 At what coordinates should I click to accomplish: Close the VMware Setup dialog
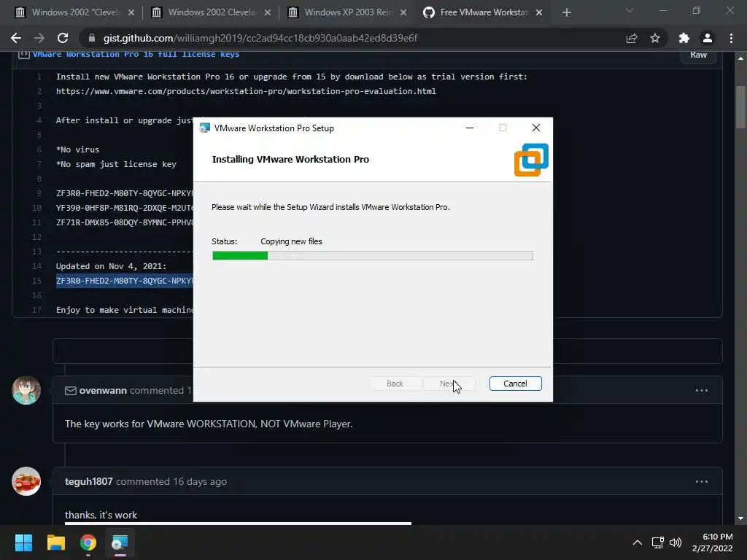click(x=536, y=128)
